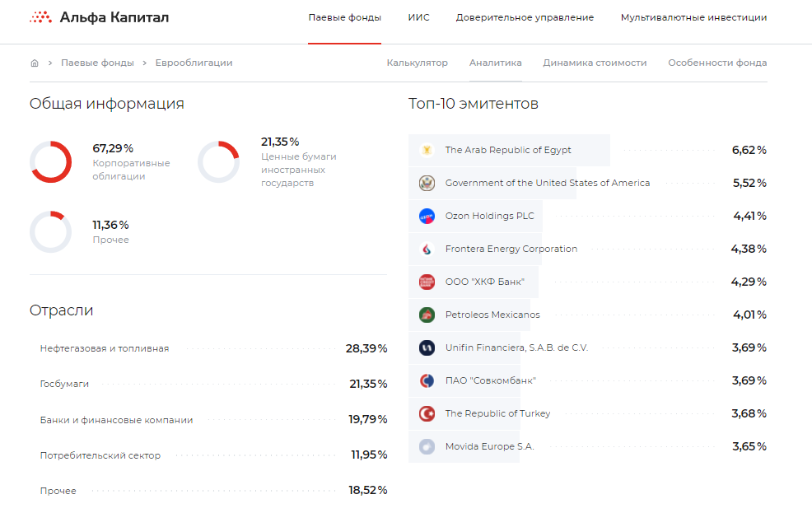Open Мультивалютные инвестиции menu item
Image resolution: width=812 pixels, height=513 pixels.
[x=694, y=17]
